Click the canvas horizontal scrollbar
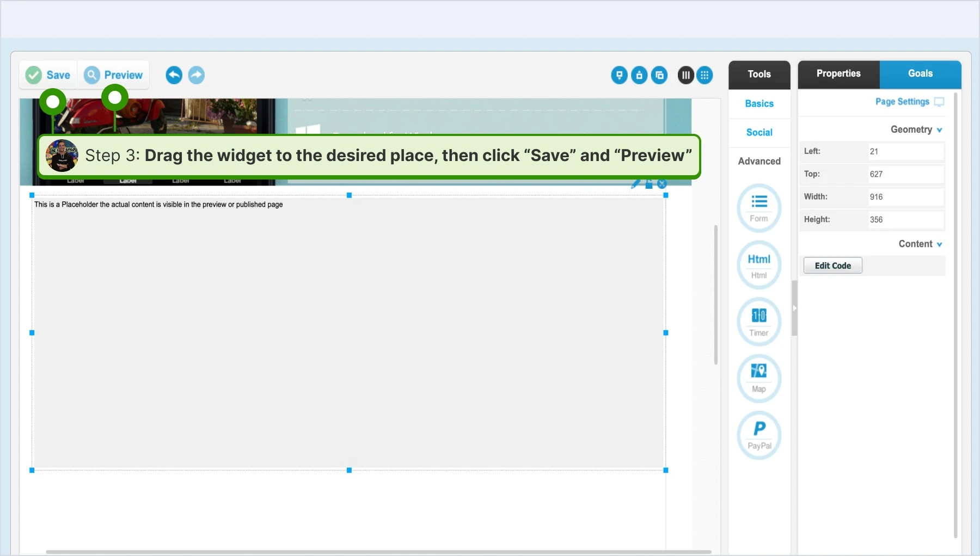The width and height of the screenshot is (980, 556). (378, 552)
